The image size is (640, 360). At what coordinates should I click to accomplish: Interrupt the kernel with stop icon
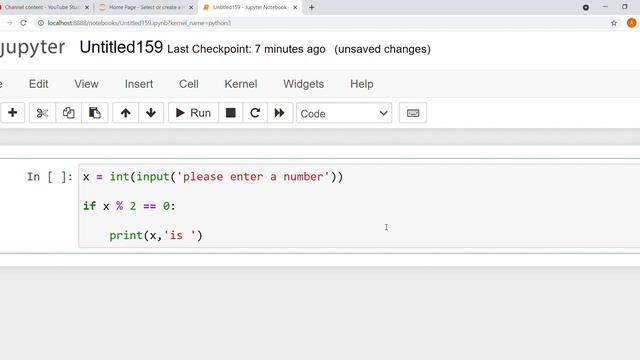pyautogui.click(x=231, y=113)
